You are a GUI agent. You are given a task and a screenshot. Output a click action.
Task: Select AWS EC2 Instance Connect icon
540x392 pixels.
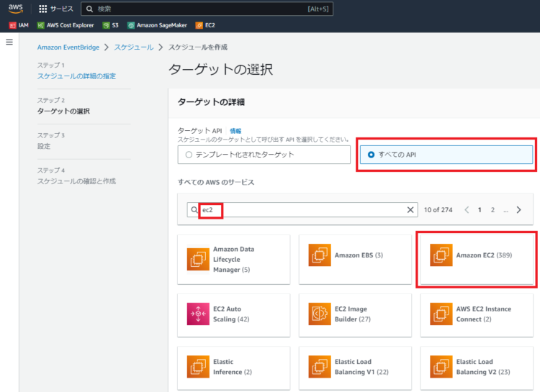[x=441, y=314]
